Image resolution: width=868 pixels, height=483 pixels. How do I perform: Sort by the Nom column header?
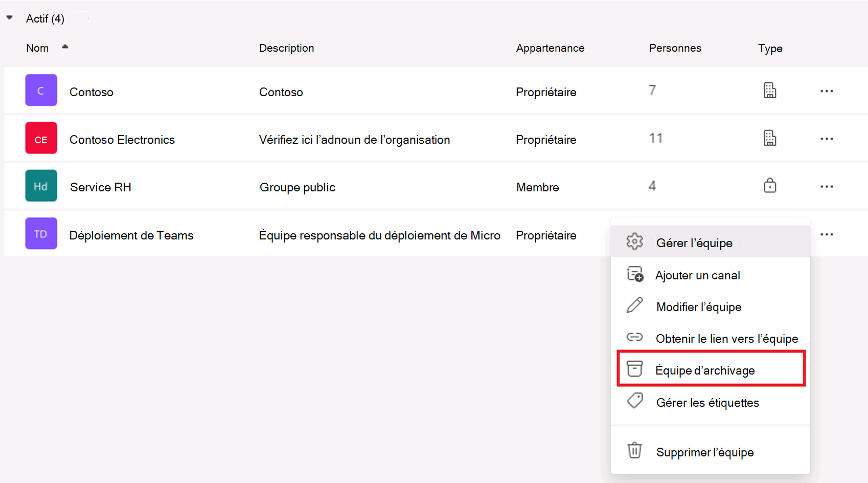tap(37, 48)
